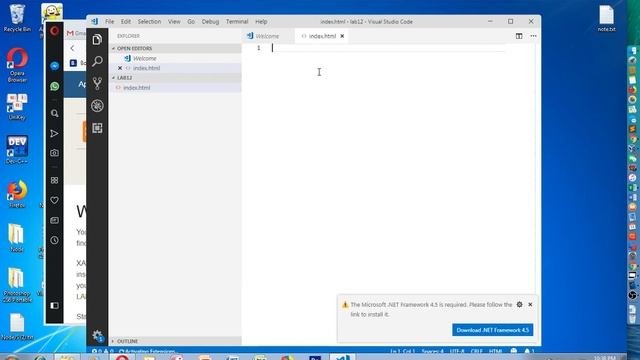
Task: Click the search icon in Opera sidebar
Action: point(54,113)
